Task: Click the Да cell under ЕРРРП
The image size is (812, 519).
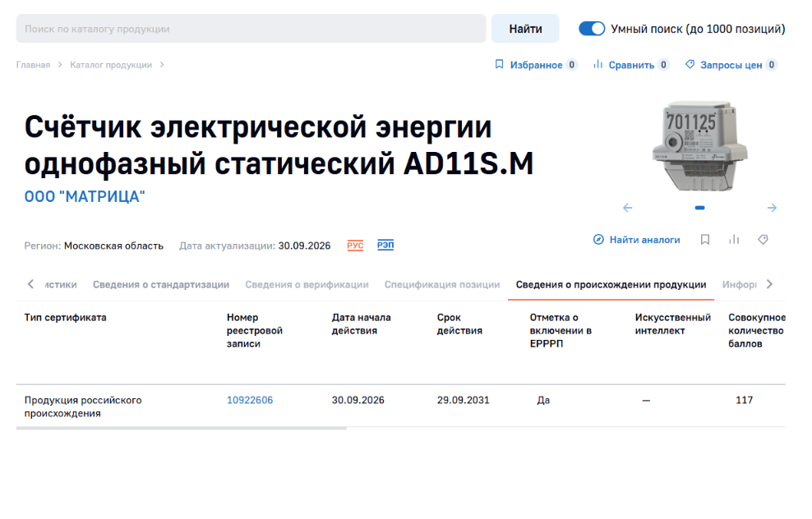Action: (x=543, y=400)
